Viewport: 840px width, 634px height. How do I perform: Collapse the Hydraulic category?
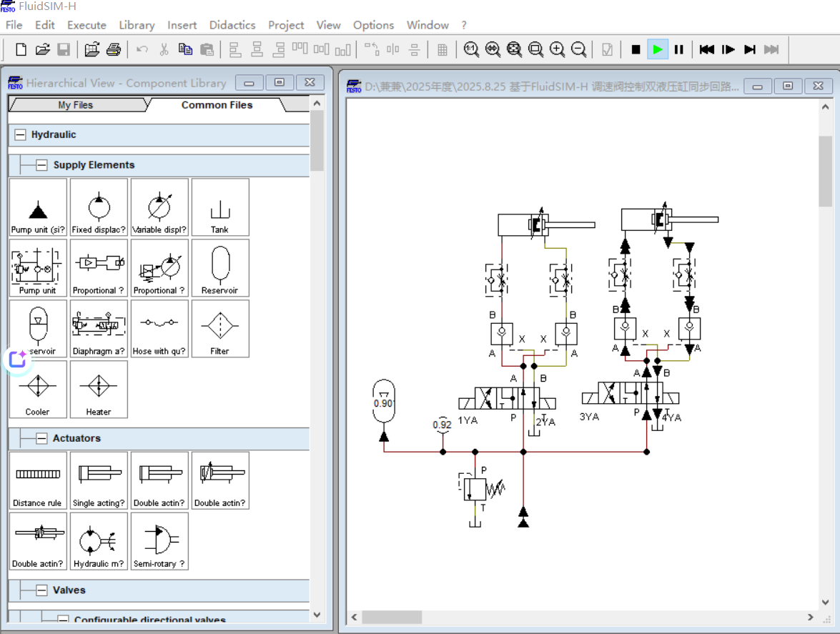click(x=20, y=134)
